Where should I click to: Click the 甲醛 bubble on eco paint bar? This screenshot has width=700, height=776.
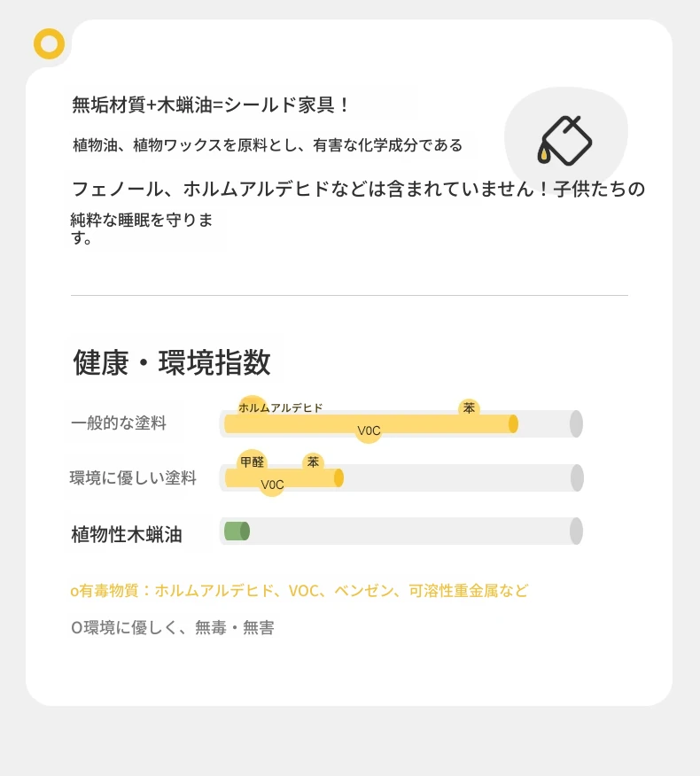[252, 462]
